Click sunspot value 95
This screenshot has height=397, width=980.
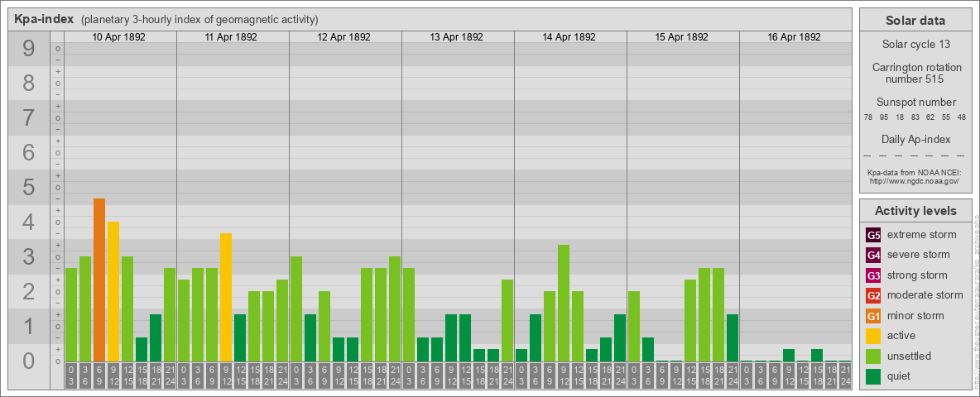click(884, 117)
